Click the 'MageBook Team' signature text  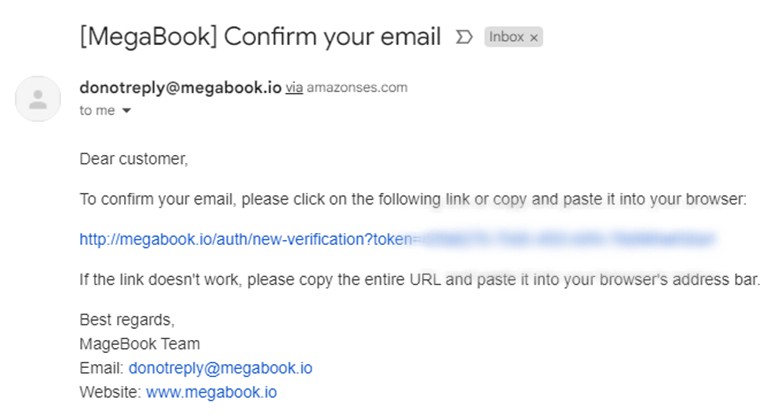tap(140, 344)
